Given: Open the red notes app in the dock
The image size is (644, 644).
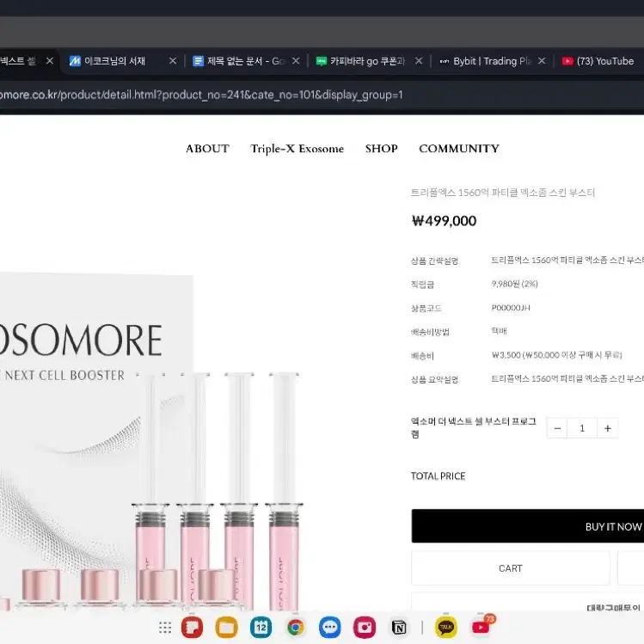Looking at the screenshot, I should click(x=193, y=627).
